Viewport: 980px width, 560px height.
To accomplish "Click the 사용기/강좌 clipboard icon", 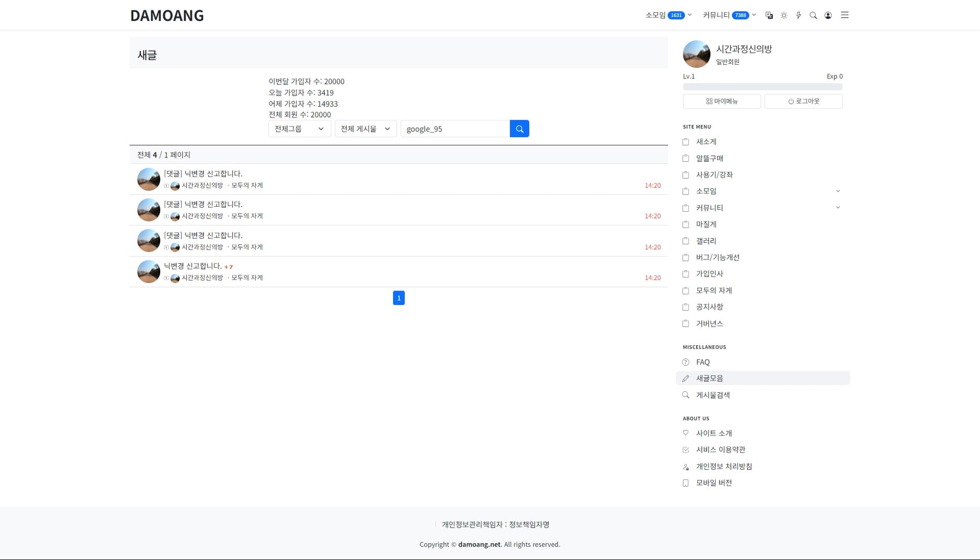I will (685, 175).
